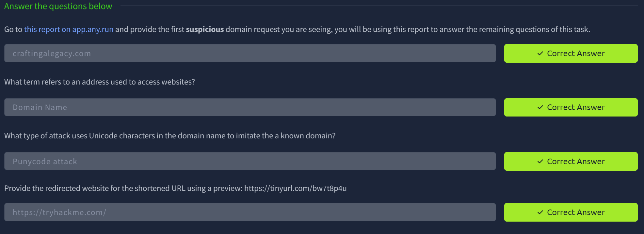Open the app.any.run report link
Viewport: 644px width, 234px height.
pos(69,29)
